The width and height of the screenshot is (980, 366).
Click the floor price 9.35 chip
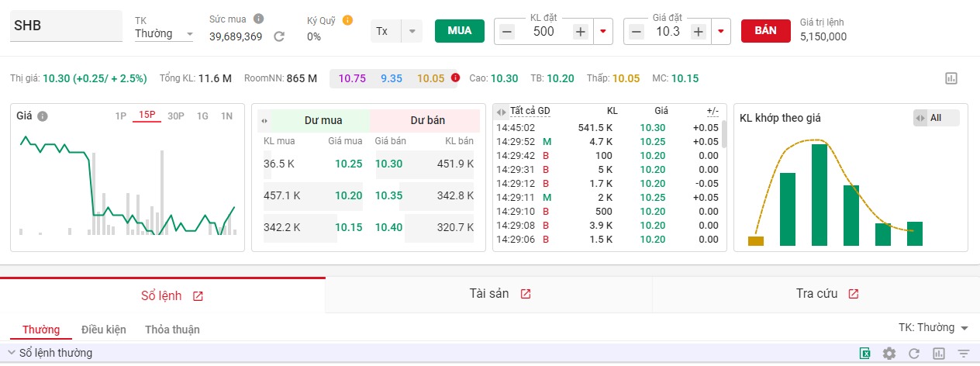pos(392,78)
